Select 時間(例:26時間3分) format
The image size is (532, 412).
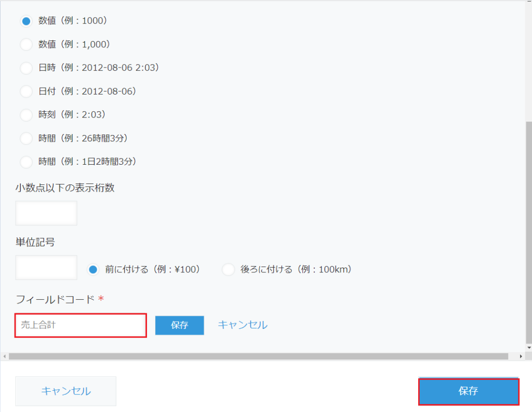(26, 139)
